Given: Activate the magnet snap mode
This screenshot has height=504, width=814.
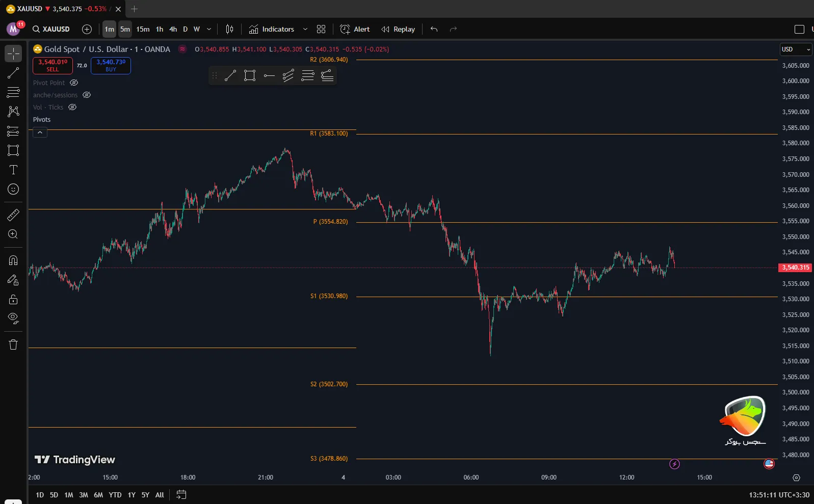Looking at the screenshot, I should 13,260.
